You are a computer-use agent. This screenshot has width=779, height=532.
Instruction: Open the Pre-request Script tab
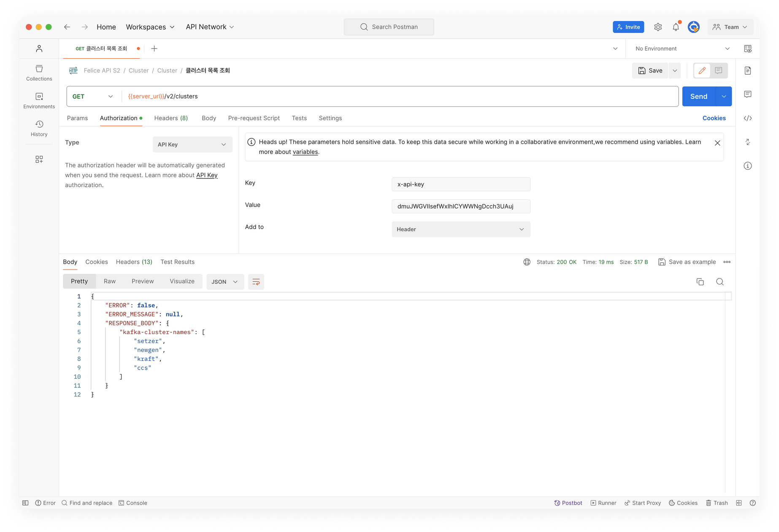pyautogui.click(x=254, y=118)
